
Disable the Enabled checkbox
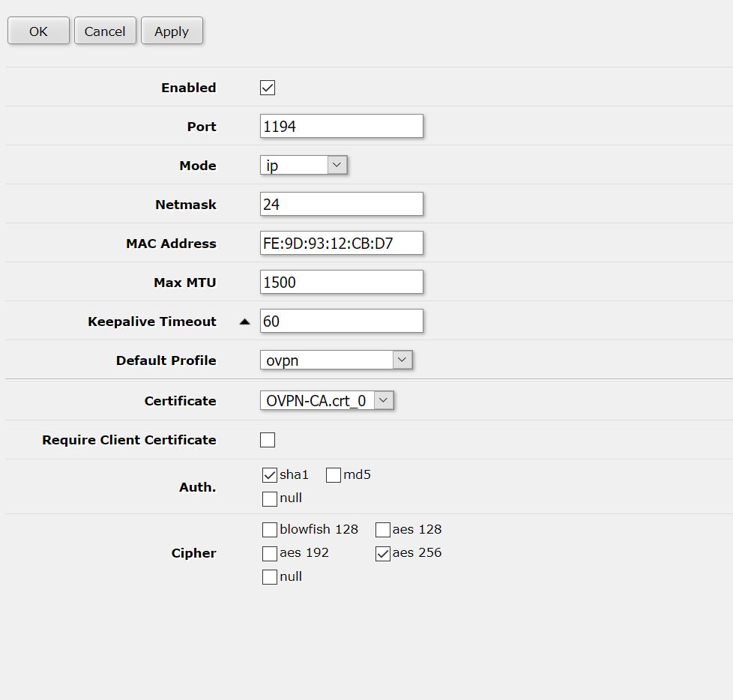pyautogui.click(x=268, y=87)
